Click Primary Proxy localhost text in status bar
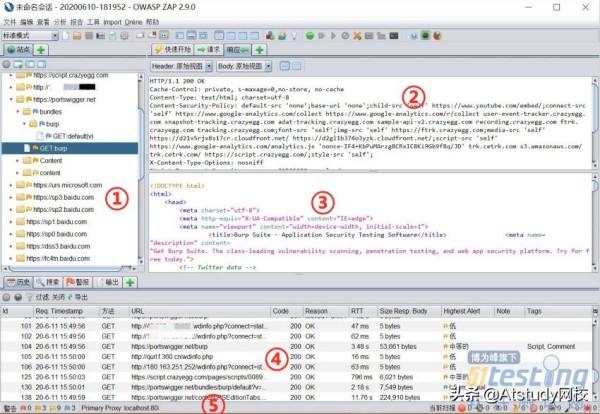Screen dimensions: 600x414 coord(120,408)
